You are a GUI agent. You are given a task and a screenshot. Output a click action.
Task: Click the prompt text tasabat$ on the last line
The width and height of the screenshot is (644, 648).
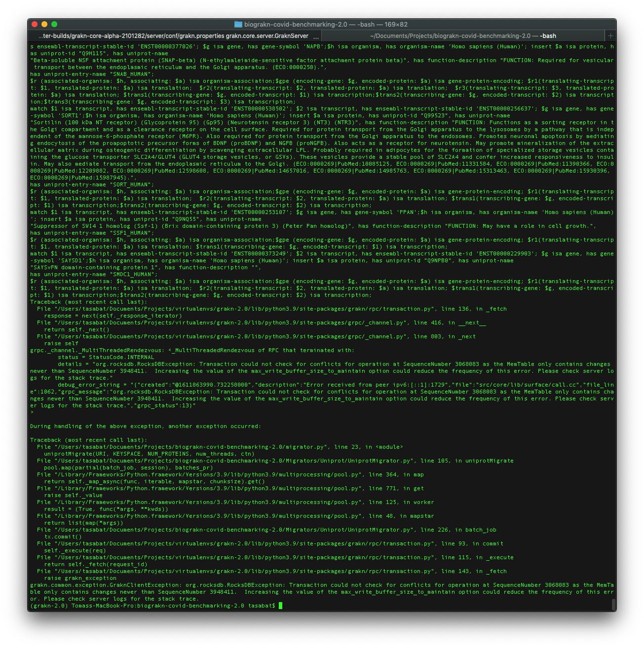[262, 606]
